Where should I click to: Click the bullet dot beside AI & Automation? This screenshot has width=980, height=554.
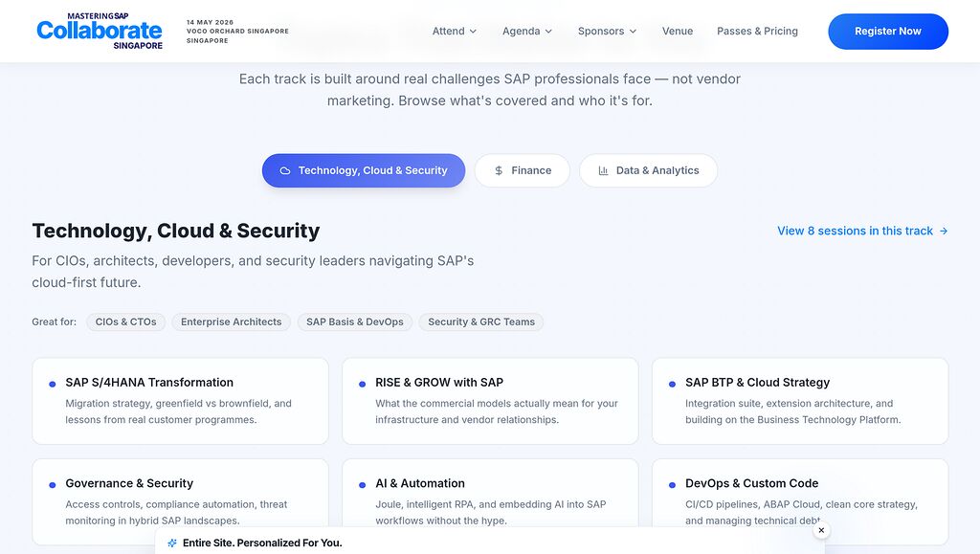[x=363, y=485]
